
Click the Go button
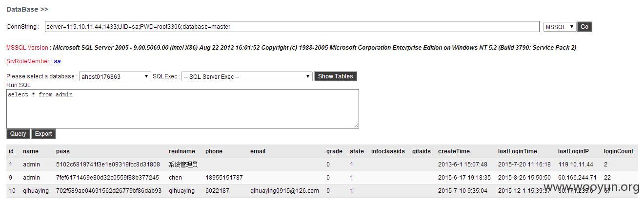(584, 27)
